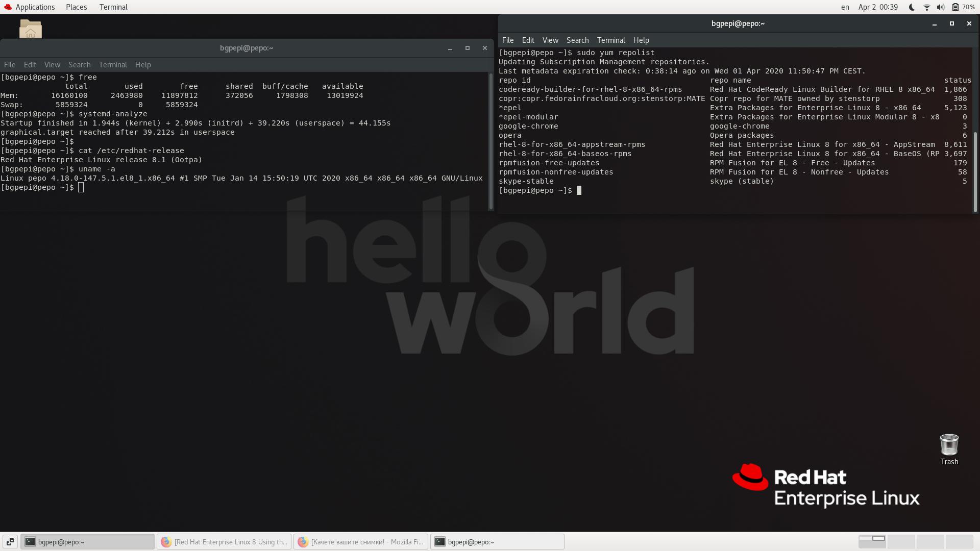980x551 pixels.
Task: Select the second workspace in switcher
Action: click(x=901, y=541)
